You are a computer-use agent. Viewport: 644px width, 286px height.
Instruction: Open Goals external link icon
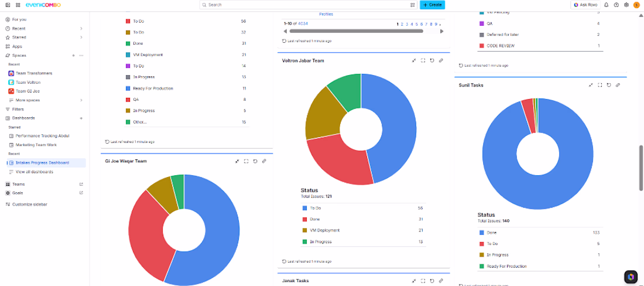(x=81, y=193)
